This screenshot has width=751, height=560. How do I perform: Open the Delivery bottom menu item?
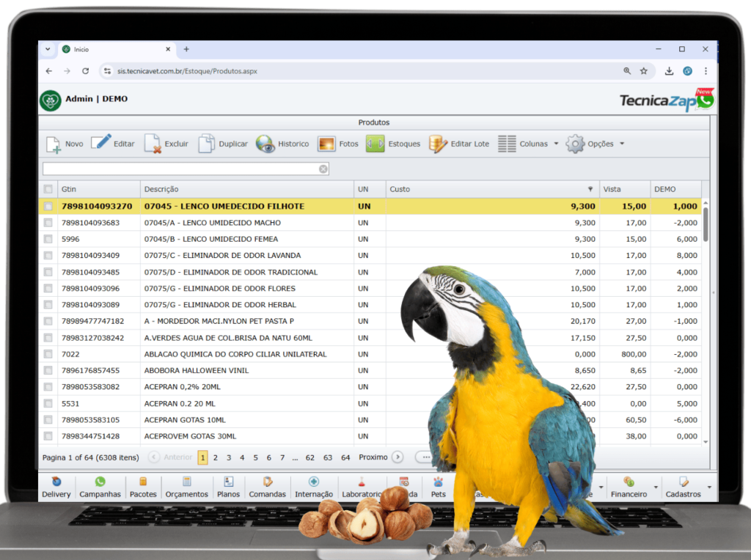click(x=56, y=487)
